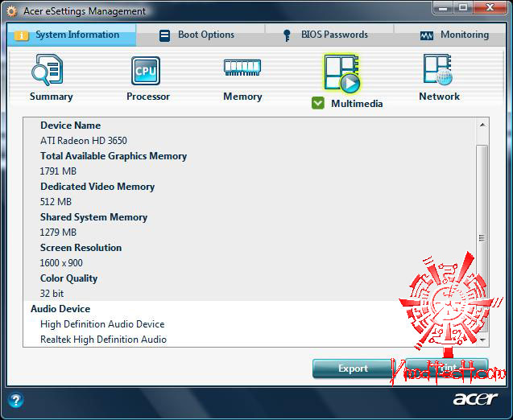Open the BIOS Passwords tab
This screenshot has height=420, width=513.
tap(329, 35)
